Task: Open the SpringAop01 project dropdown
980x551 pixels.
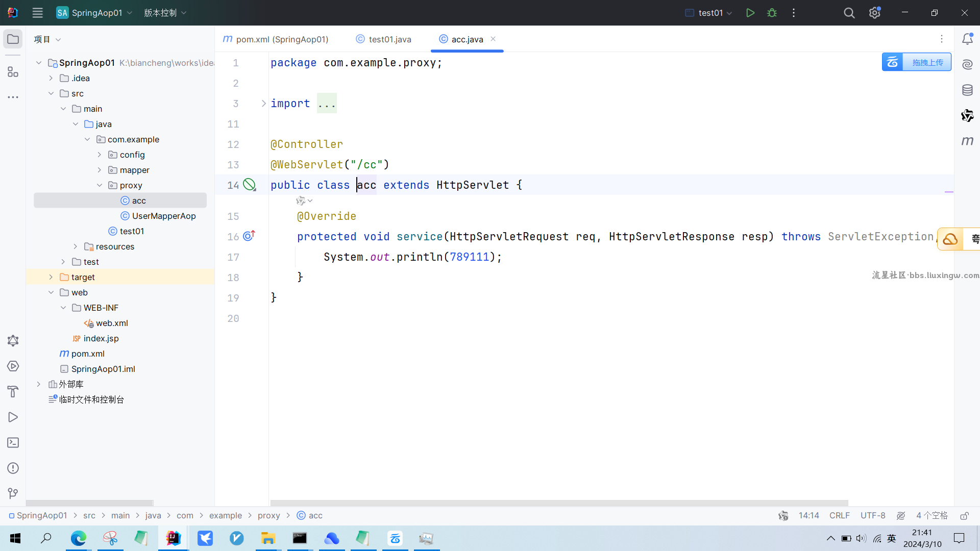Action: point(94,13)
